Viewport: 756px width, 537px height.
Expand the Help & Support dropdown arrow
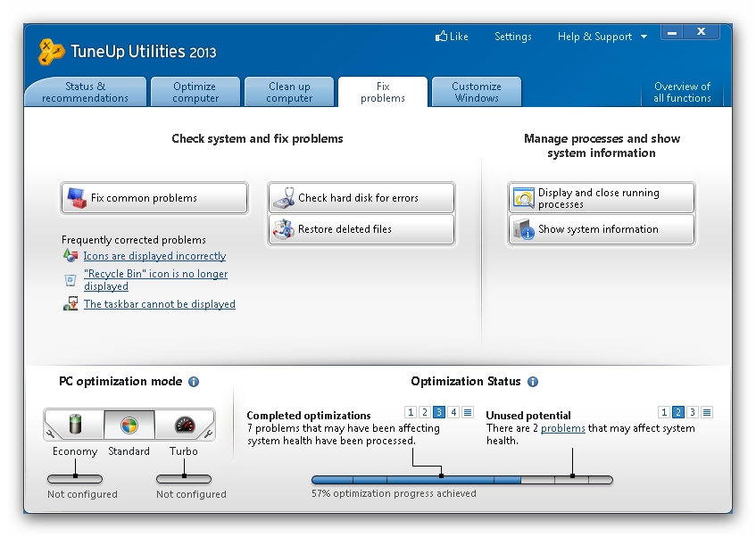click(x=644, y=37)
